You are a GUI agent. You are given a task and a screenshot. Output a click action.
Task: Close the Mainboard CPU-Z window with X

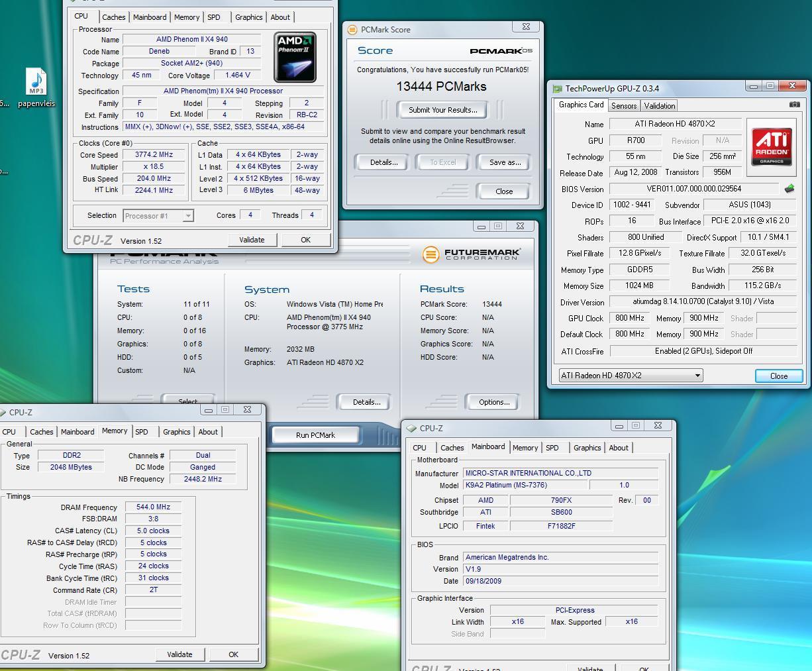click(x=658, y=425)
